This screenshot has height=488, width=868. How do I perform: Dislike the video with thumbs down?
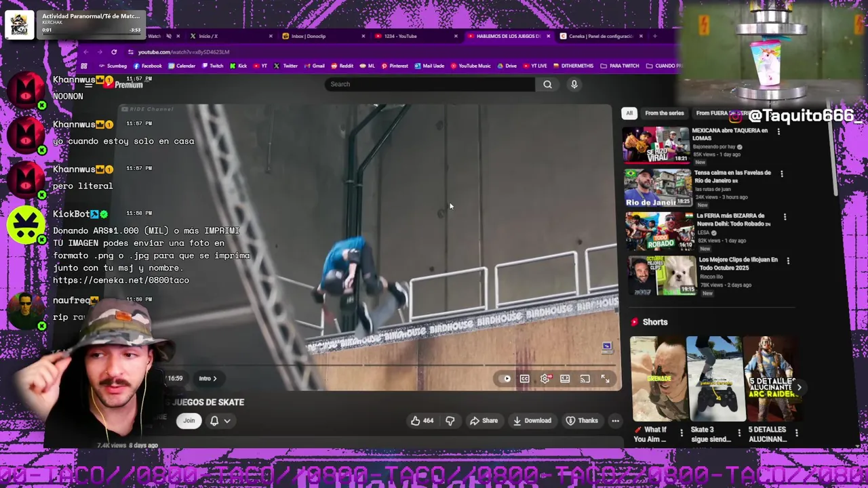click(x=450, y=420)
